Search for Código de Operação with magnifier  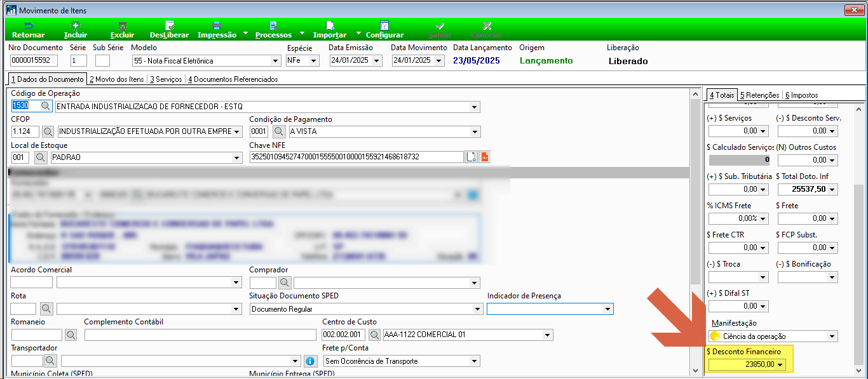tap(46, 107)
